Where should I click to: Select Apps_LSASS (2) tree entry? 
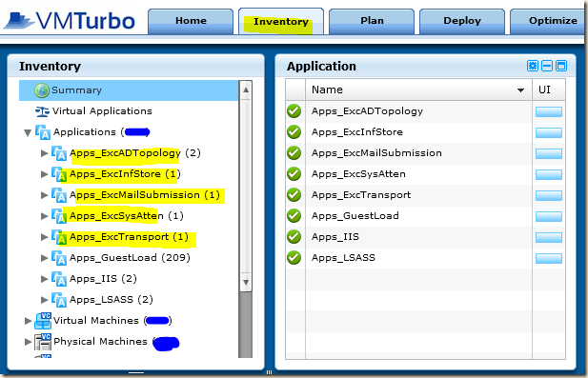pos(112,300)
